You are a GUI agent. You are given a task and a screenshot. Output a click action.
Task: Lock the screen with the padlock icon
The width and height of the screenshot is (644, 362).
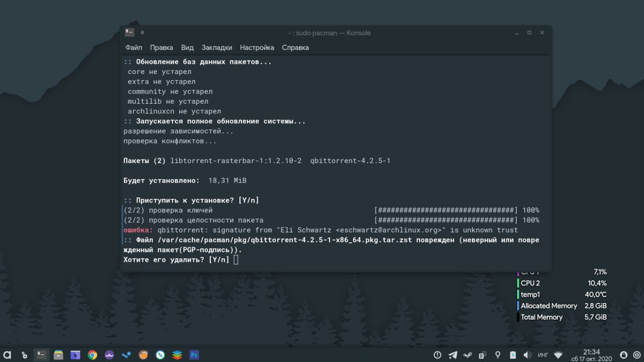pos(624,355)
